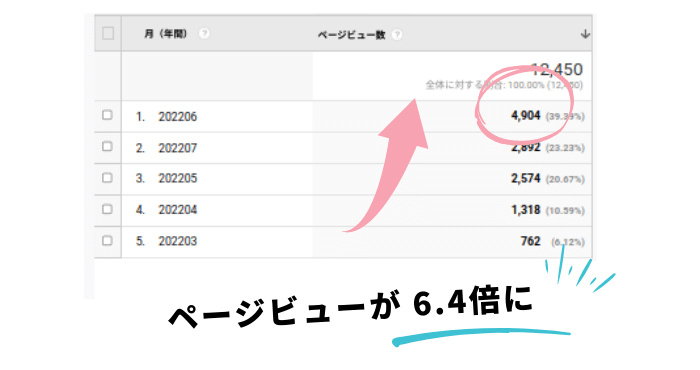700x370 pixels.
Task: Check the box for row 202205
Action: pyautogui.click(x=107, y=178)
